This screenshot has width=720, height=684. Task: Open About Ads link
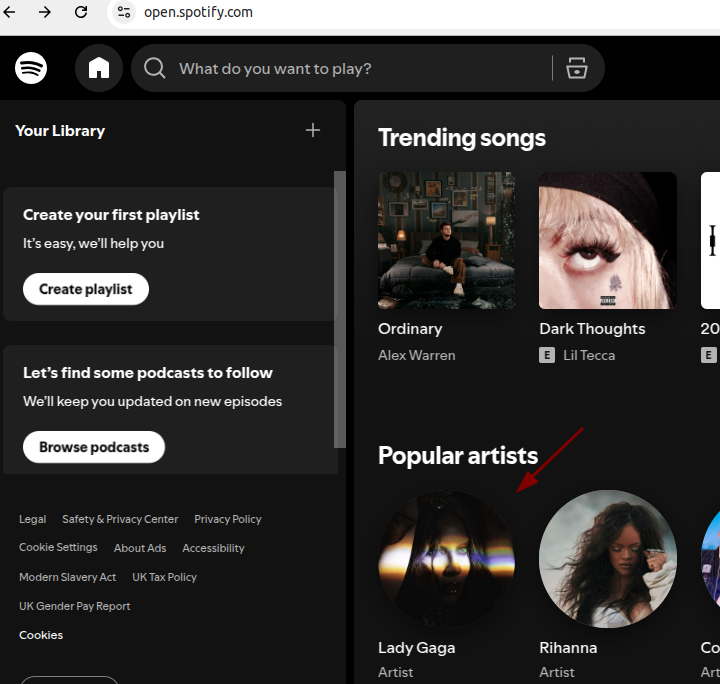click(x=140, y=548)
